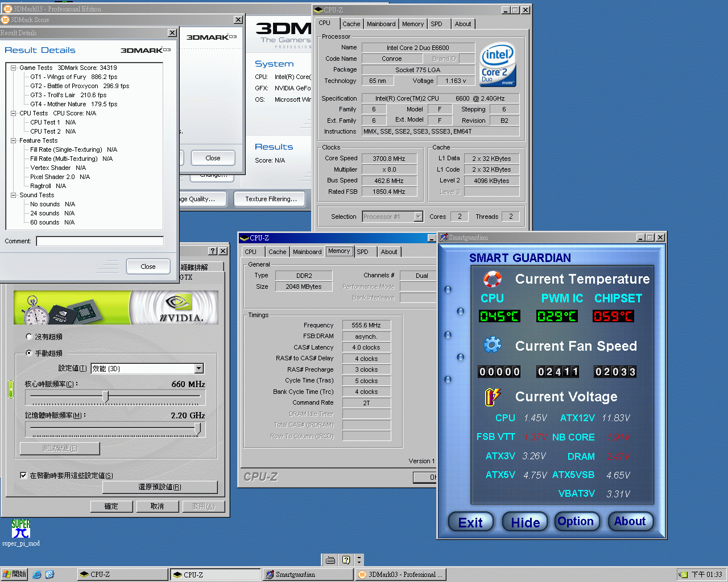Image resolution: width=728 pixels, height=582 pixels.
Task: Switch to Smartguardian taskbar button
Action: coord(308,575)
